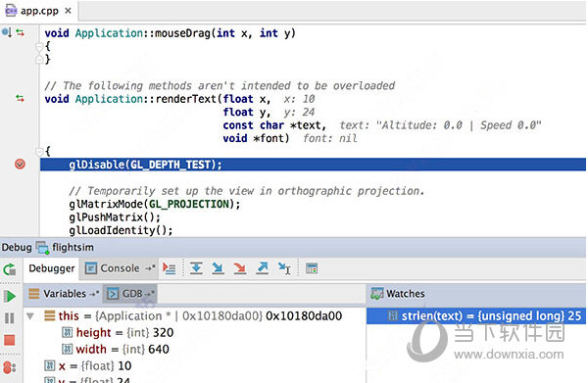Click the Application::mouseDrag function signature
588x383 pixels.
pyautogui.click(x=171, y=33)
